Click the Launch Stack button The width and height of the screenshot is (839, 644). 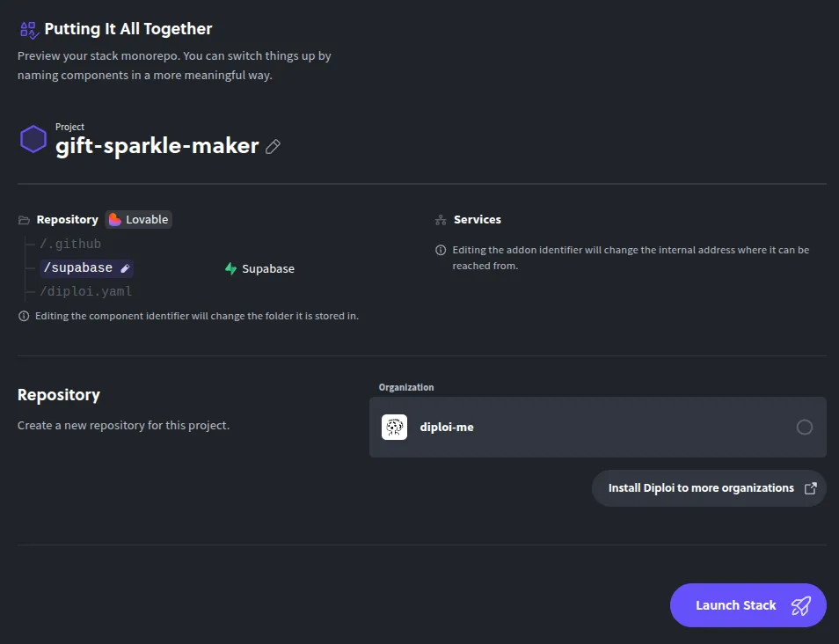pos(748,605)
